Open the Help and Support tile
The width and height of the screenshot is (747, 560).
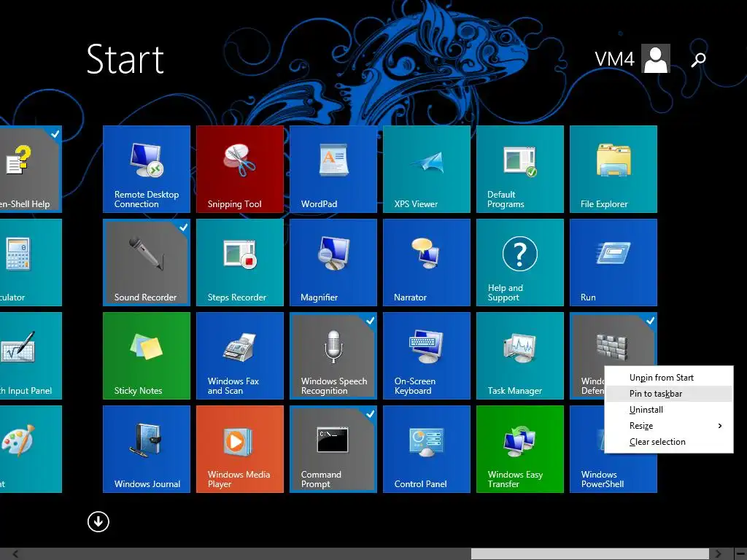(x=519, y=262)
